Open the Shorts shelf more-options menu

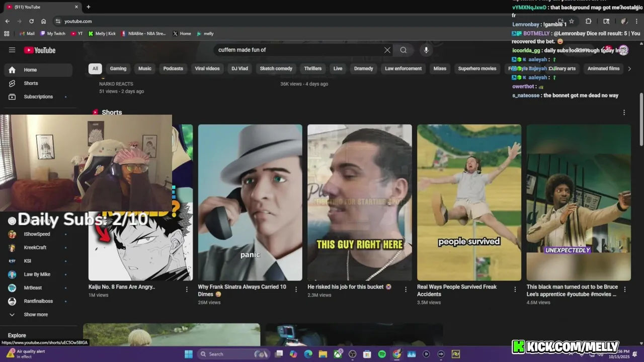[x=624, y=113]
